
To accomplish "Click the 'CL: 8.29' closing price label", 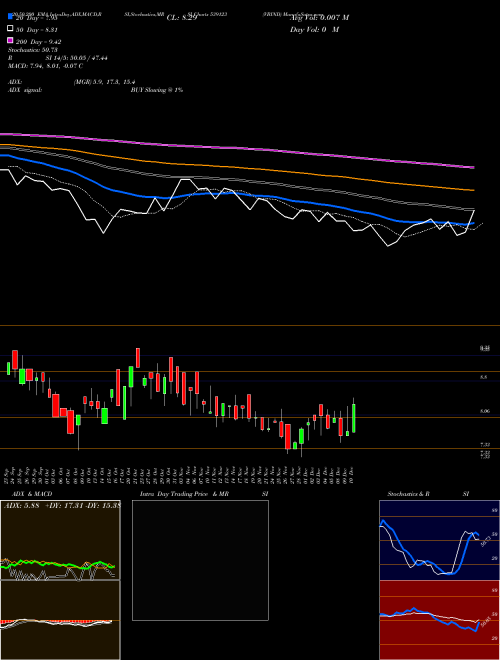I will point(182,18).
